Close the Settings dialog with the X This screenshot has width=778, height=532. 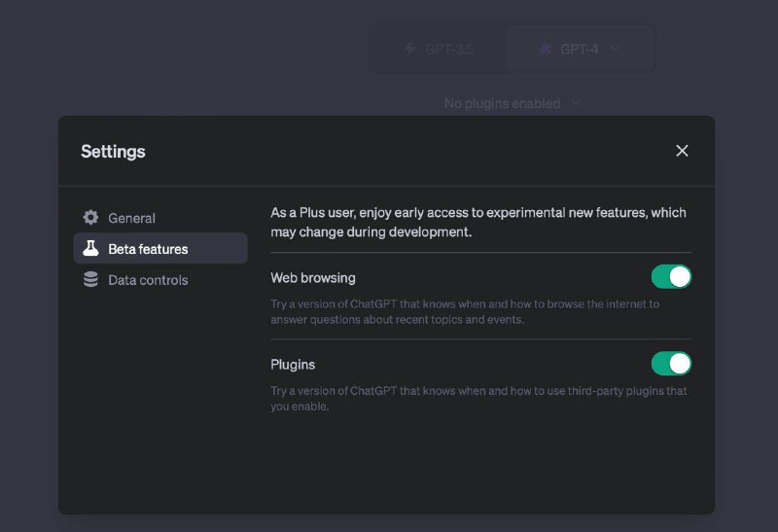[682, 151]
